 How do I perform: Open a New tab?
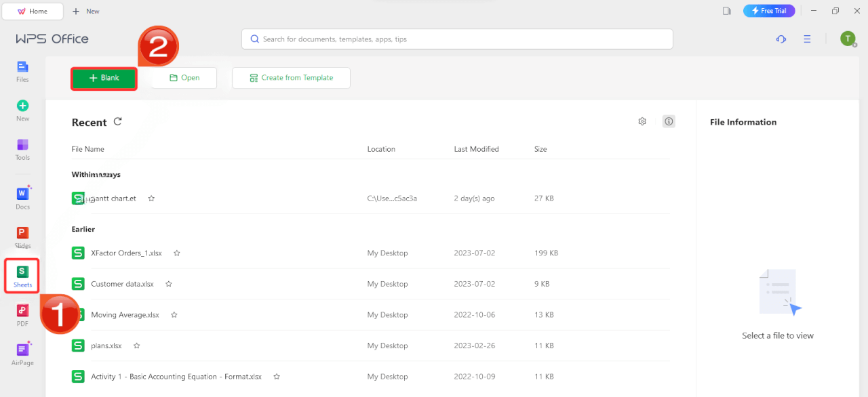tap(85, 11)
